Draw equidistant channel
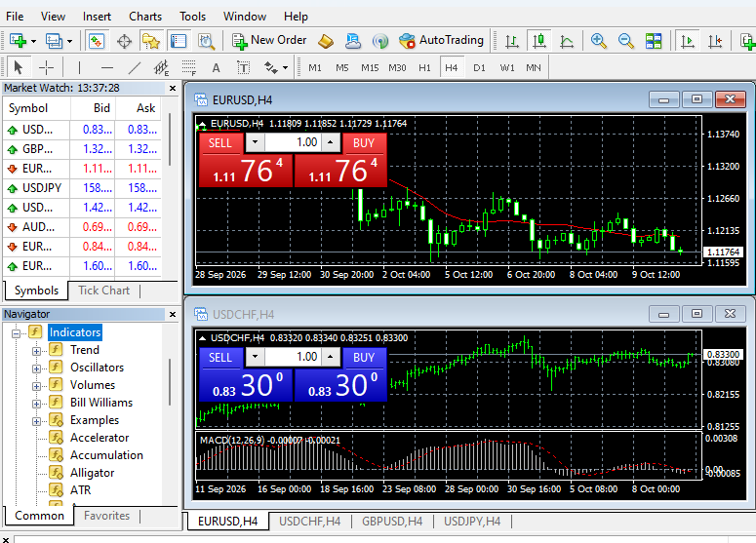756x543 pixels. pos(162,67)
